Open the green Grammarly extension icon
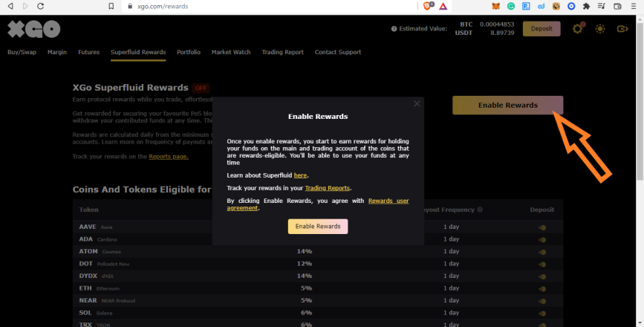 coord(511,6)
